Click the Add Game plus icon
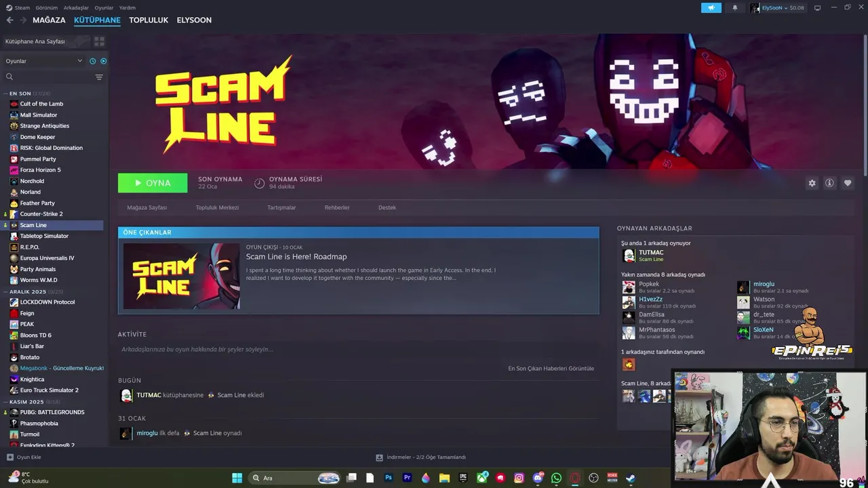The image size is (868, 488). [x=10, y=457]
